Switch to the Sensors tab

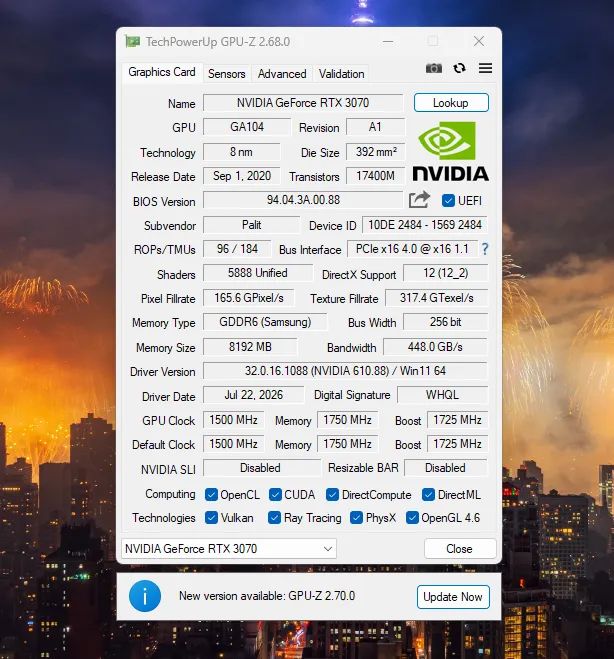tap(227, 74)
